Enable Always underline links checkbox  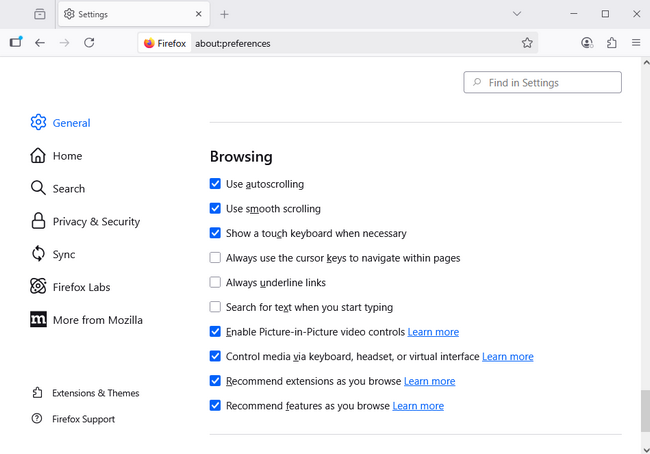pos(215,283)
